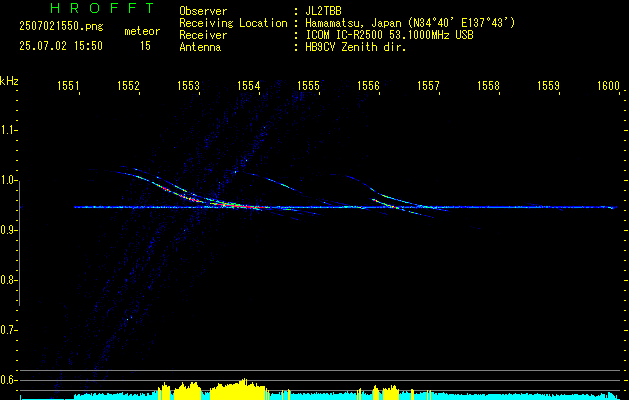The width and height of the screenshot is (629, 400).
Task: Click the 1554 time marker
Action: pyautogui.click(x=248, y=85)
